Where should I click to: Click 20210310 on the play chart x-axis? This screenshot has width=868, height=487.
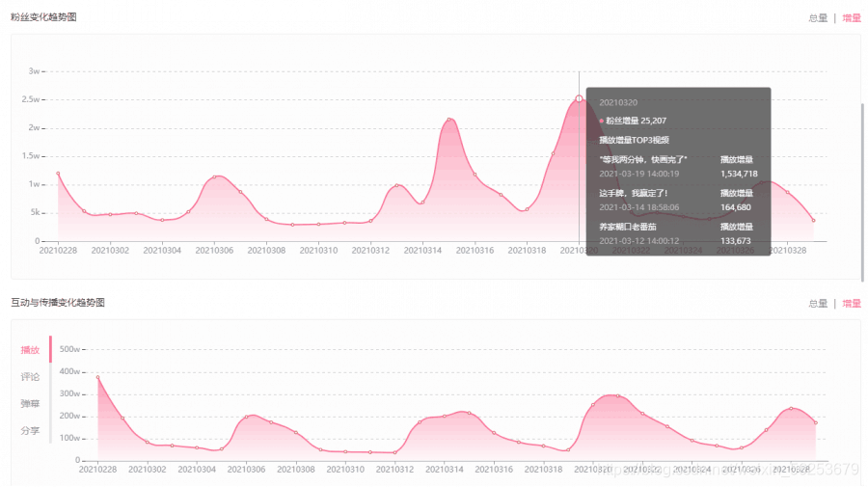tap(345, 470)
